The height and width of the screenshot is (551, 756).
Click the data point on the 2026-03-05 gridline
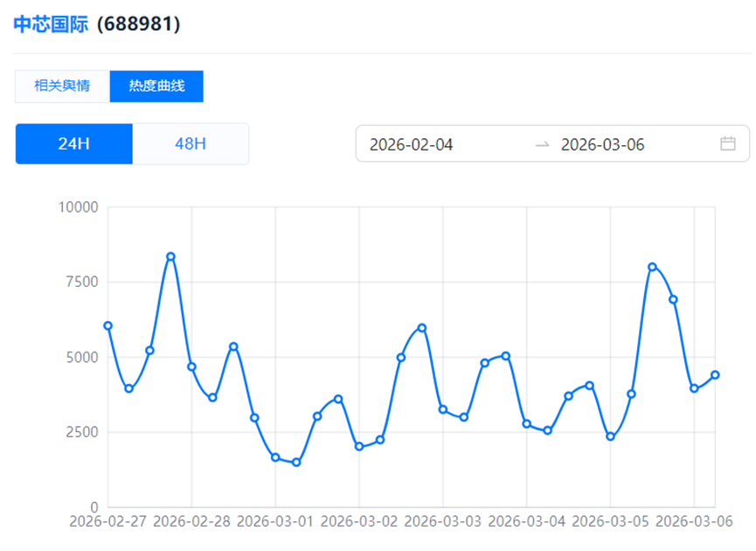tap(610, 436)
